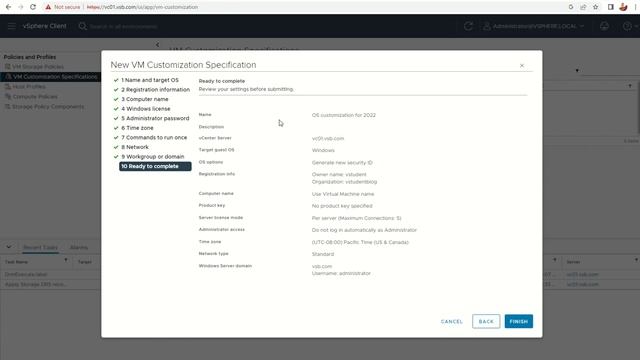The image size is (640, 360).
Task: Click the smiley feedback icon
Action: (x=604, y=26)
